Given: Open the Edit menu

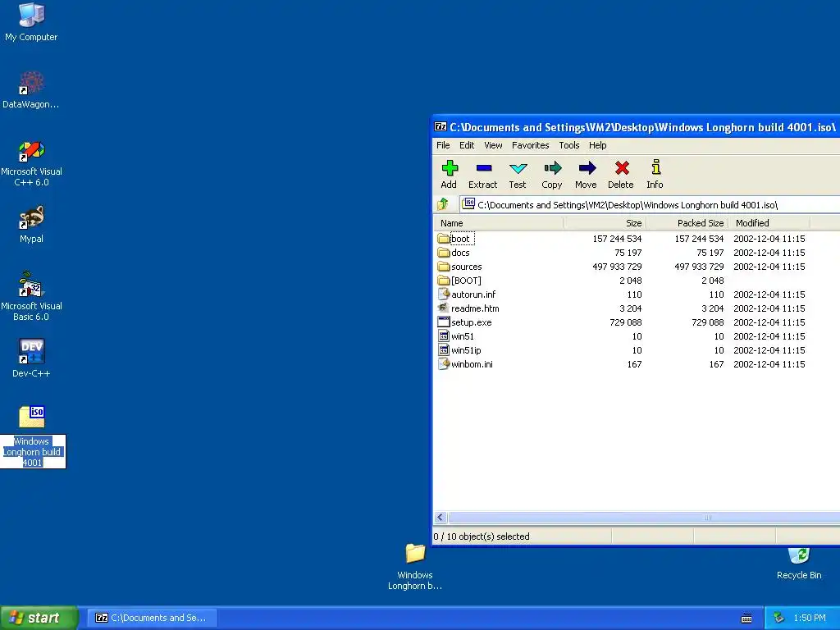Looking at the screenshot, I should tap(467, 145).
